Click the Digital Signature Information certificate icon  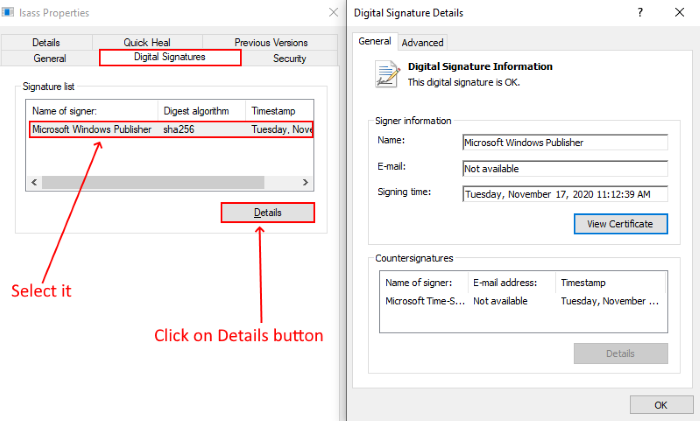click(387, 74)
